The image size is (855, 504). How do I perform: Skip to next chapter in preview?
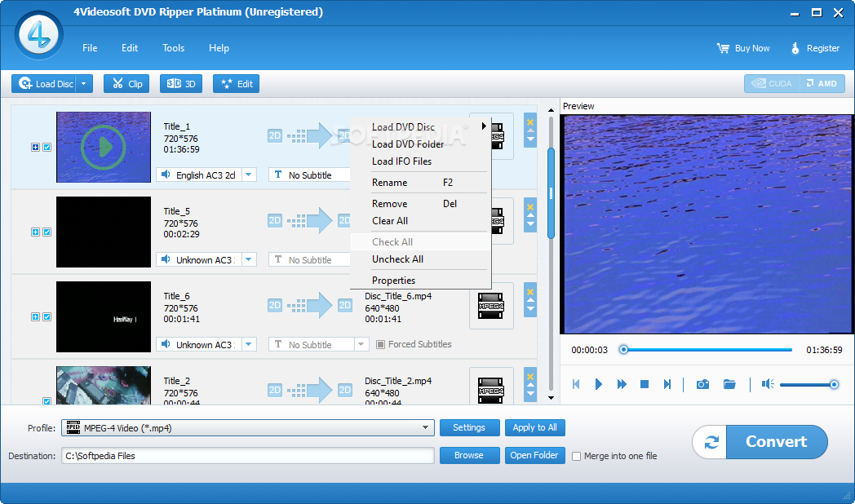667,385
